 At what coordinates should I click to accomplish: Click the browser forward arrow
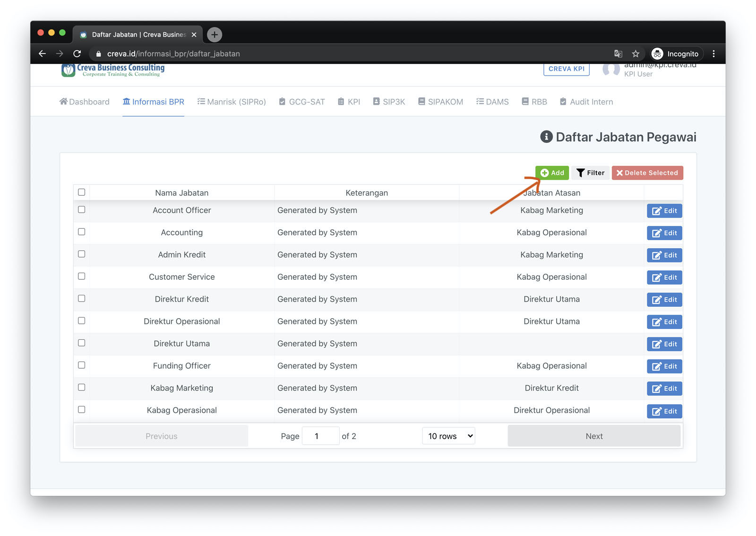coord(60,54)
